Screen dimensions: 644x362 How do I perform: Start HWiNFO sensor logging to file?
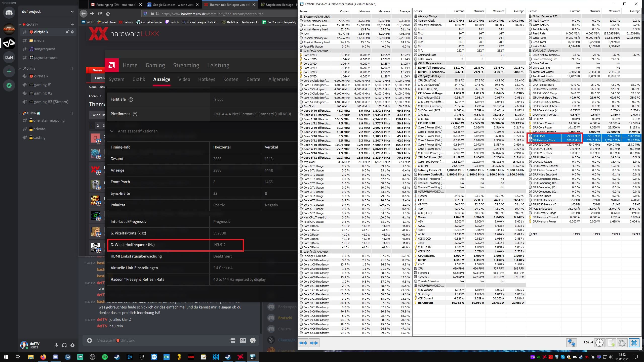click(611, 343)
